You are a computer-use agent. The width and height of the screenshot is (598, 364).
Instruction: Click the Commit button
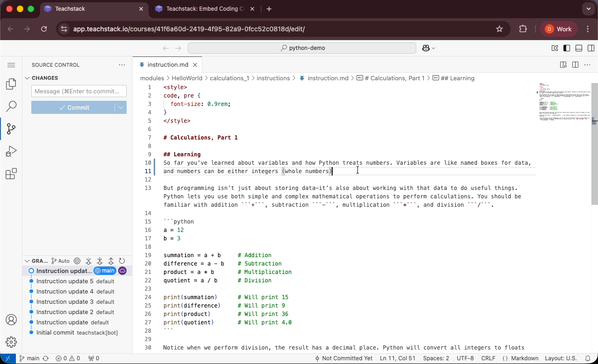tap(73, 107)
